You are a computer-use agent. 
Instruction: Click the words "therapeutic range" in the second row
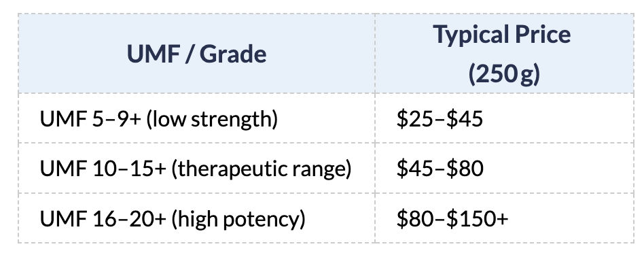262,169
